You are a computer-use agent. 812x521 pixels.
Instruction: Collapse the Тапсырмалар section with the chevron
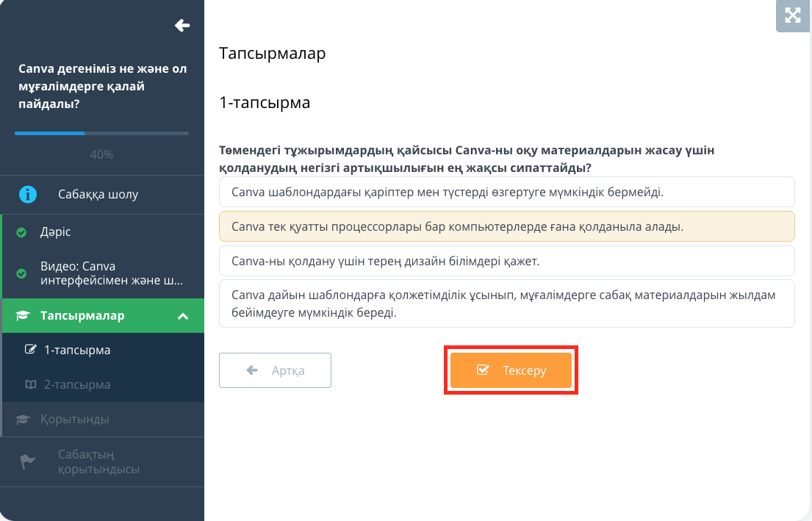click(x=183, y=316)
